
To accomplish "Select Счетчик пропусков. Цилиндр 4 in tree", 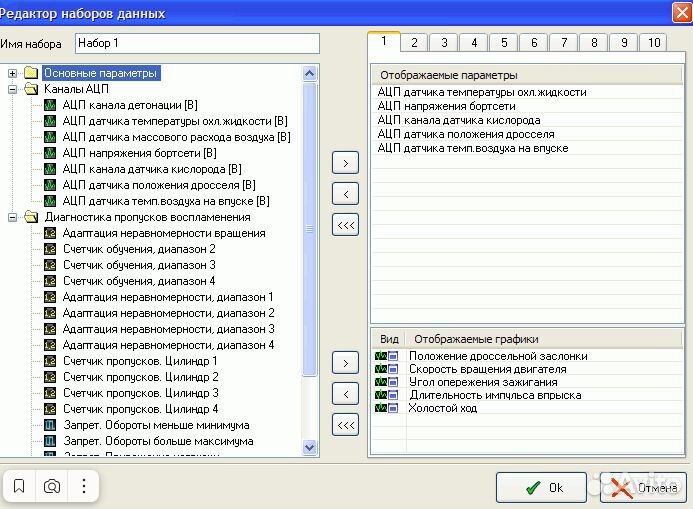I will pyautogui.click(x=141, y=409).
